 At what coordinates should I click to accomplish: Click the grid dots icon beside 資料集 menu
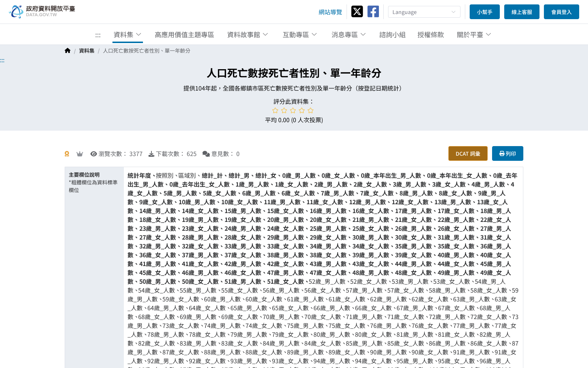[x=98, y=35]
